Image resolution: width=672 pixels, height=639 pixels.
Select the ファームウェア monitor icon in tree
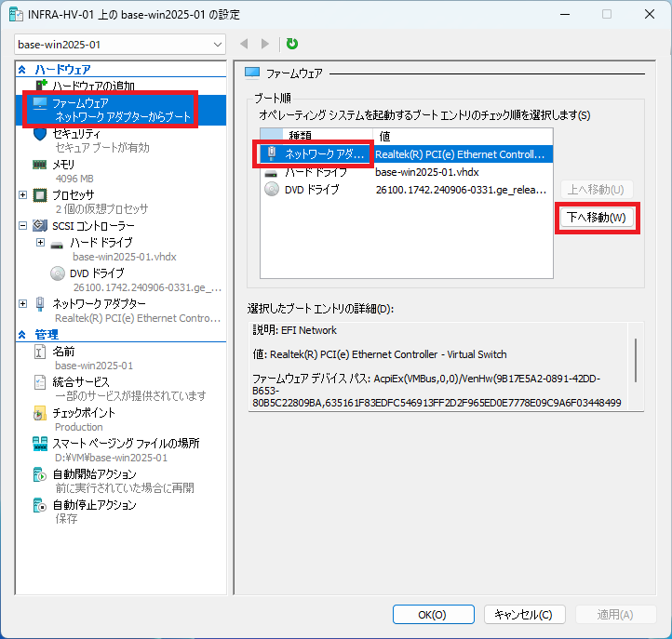(40, 103)
